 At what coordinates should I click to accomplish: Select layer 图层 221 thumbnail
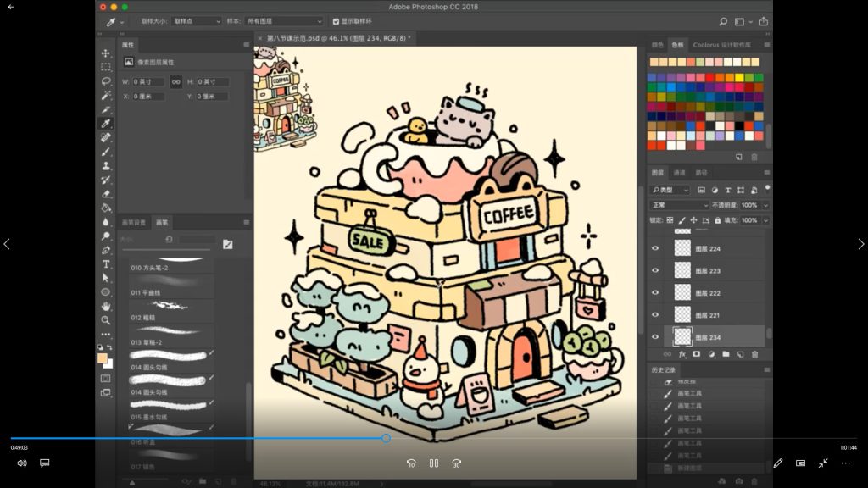tap(682, 315)
